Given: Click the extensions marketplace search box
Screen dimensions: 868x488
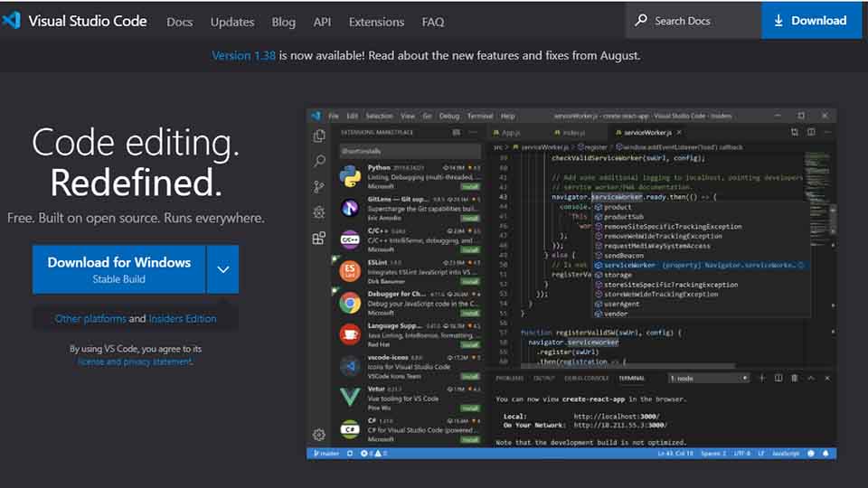Looking at the screenshot, I should pos(410,151).
